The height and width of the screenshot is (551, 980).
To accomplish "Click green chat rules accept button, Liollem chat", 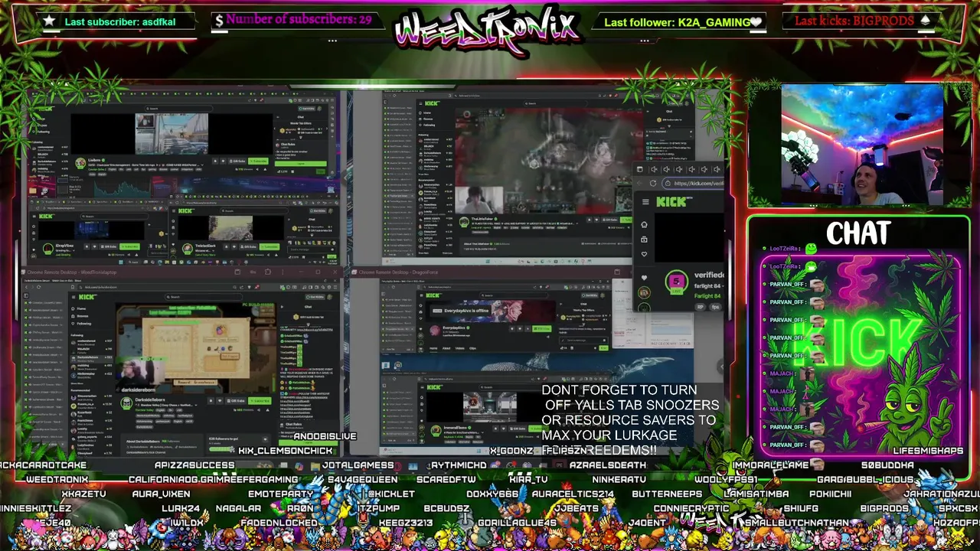I will [300, 164].
